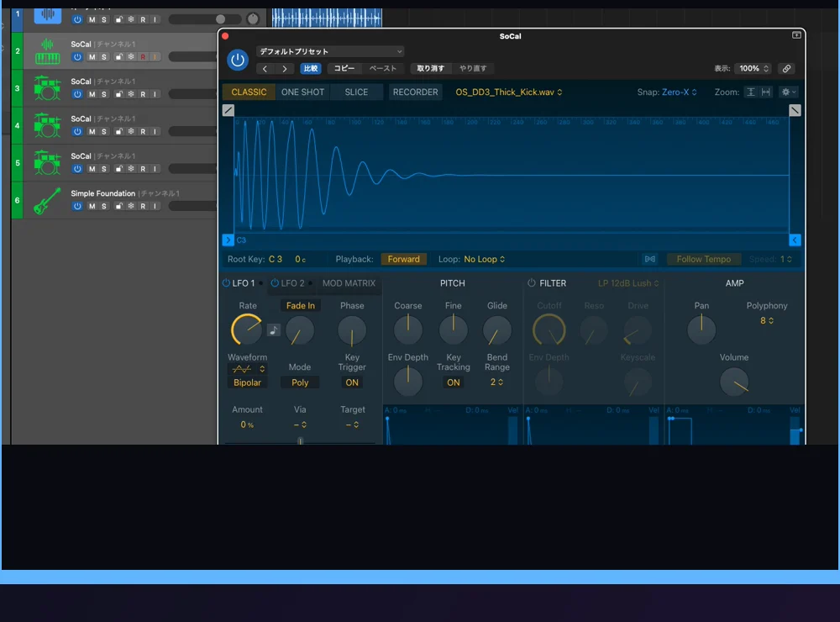Toggle LFO rate tempo sync note icon

point(274,329)
